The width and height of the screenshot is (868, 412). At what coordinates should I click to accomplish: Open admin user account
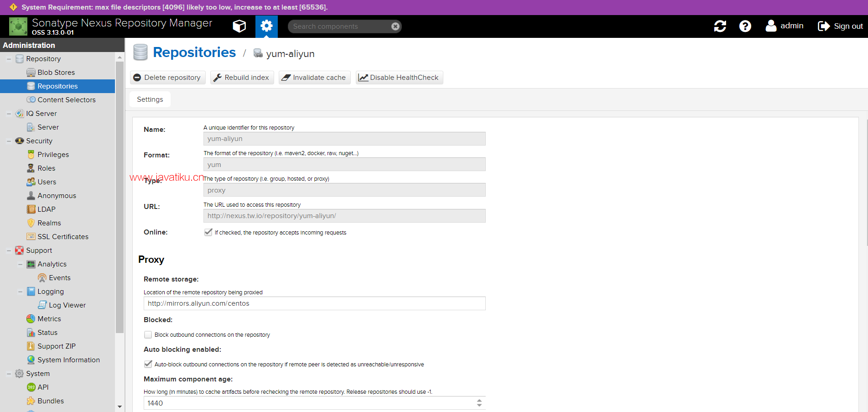(x=785, y=26)
